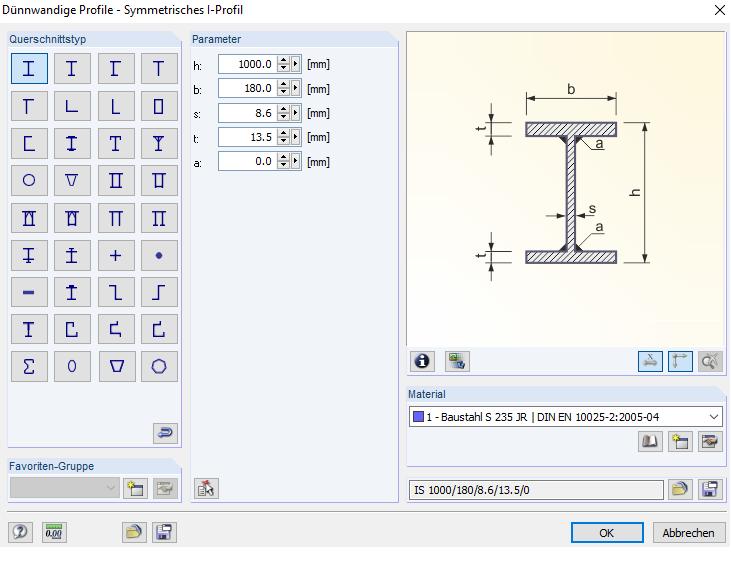Load saved data via bottom-left folder icon
This screenshot has width=731, height=575.
click(x=134, y=532)
